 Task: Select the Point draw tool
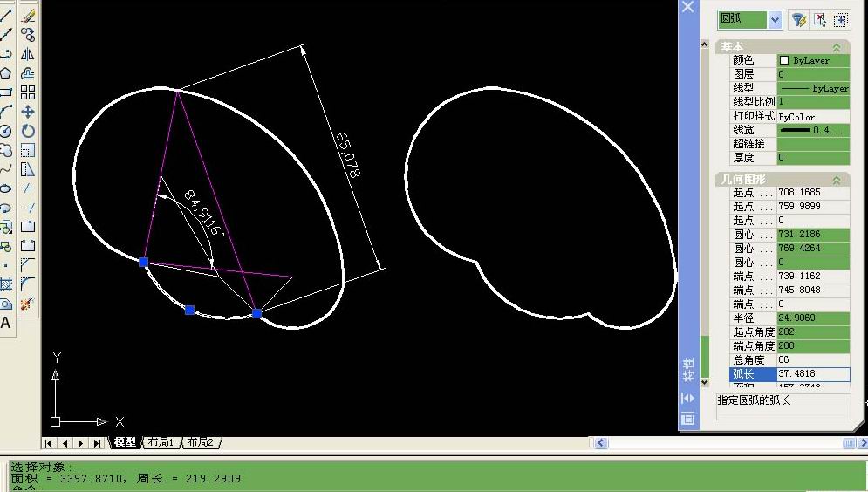point(5,265)
